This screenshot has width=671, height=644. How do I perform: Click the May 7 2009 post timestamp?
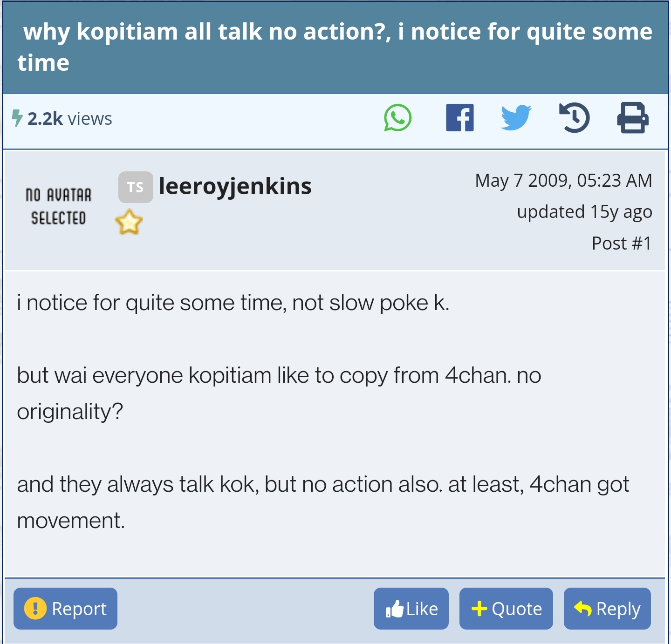563,180
